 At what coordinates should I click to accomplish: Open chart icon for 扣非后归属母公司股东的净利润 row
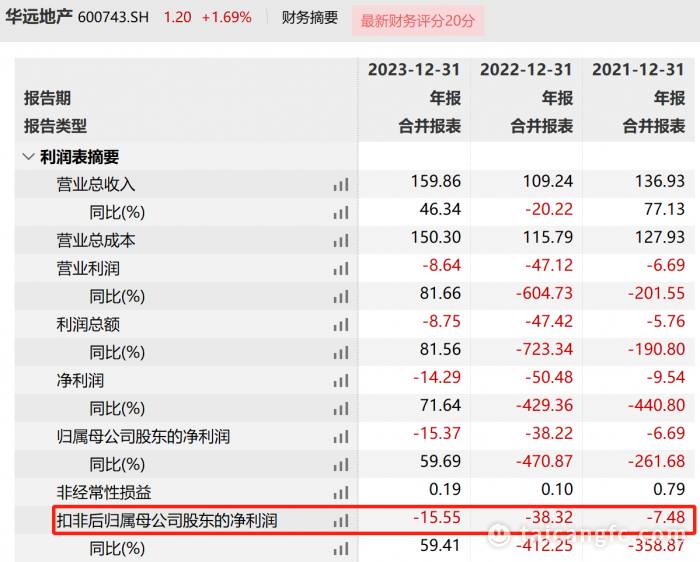pos(341,520)
